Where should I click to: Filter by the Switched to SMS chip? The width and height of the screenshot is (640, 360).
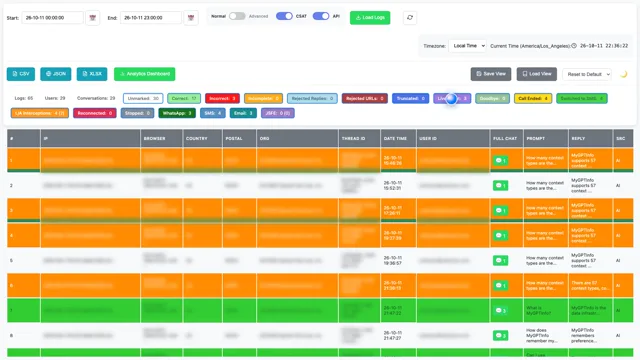(x=582, y=98)
